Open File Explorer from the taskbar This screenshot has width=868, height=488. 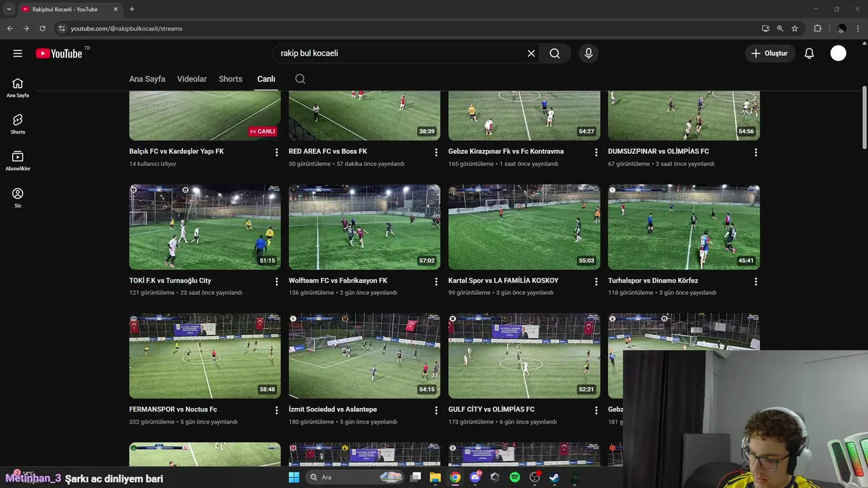(x=435, y=477)
